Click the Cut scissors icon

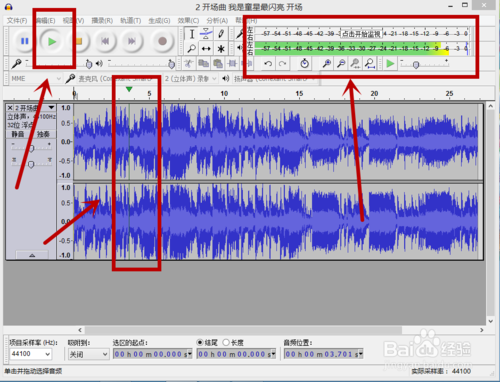click(189, 63)
